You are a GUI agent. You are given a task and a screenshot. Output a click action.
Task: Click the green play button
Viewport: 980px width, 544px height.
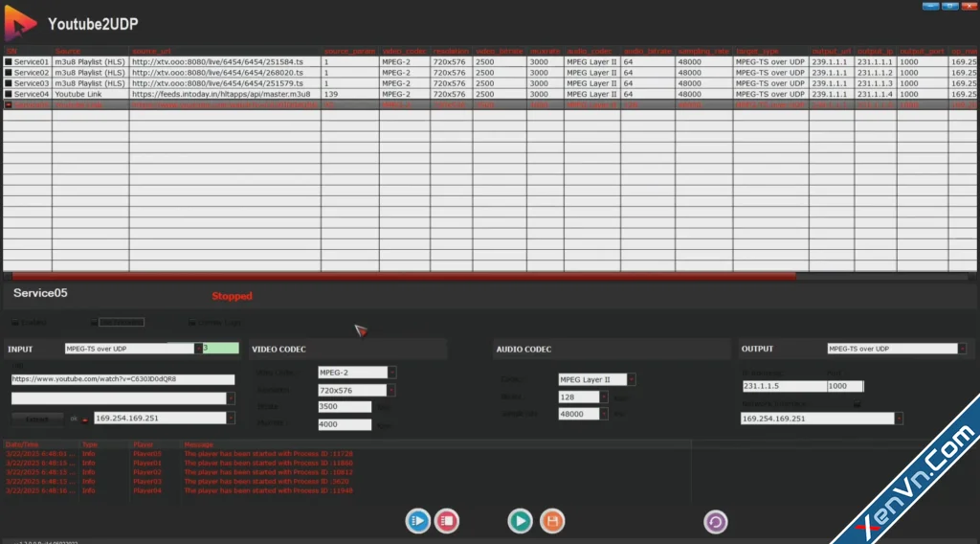520,521
